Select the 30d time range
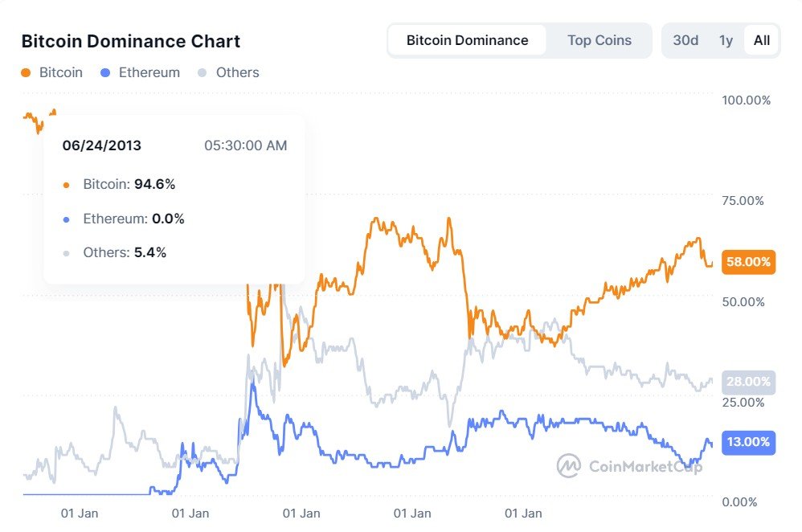 685,39
